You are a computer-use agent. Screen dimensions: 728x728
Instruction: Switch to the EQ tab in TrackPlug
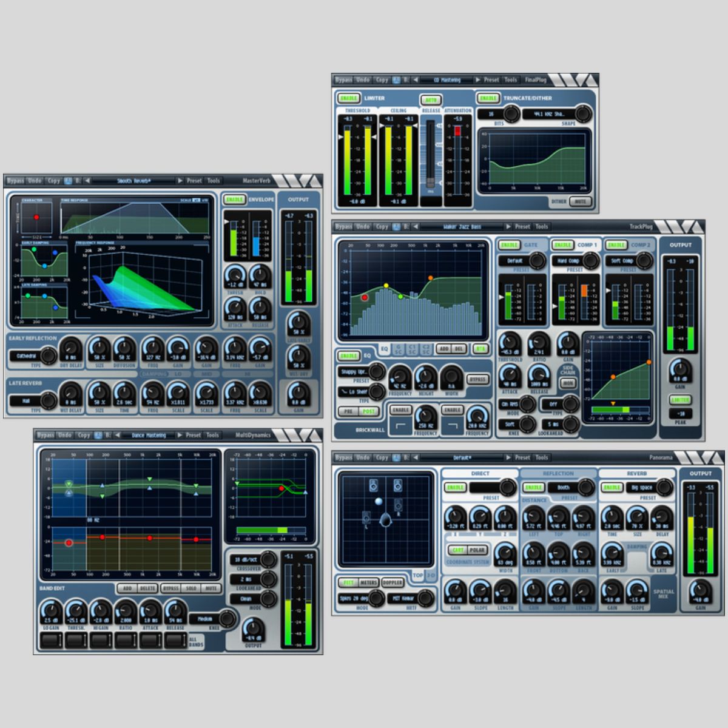click(x=384, y=349)
